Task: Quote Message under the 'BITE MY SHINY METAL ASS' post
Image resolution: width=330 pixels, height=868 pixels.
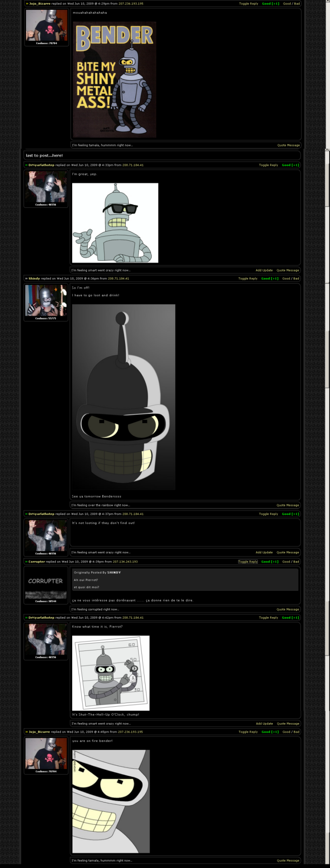Action: 288,145
